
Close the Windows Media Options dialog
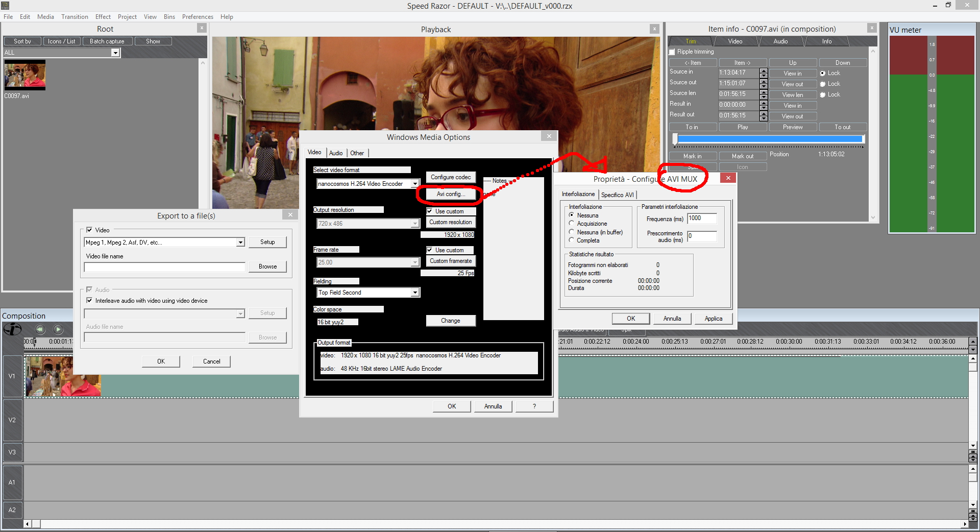tap(549, 136)
